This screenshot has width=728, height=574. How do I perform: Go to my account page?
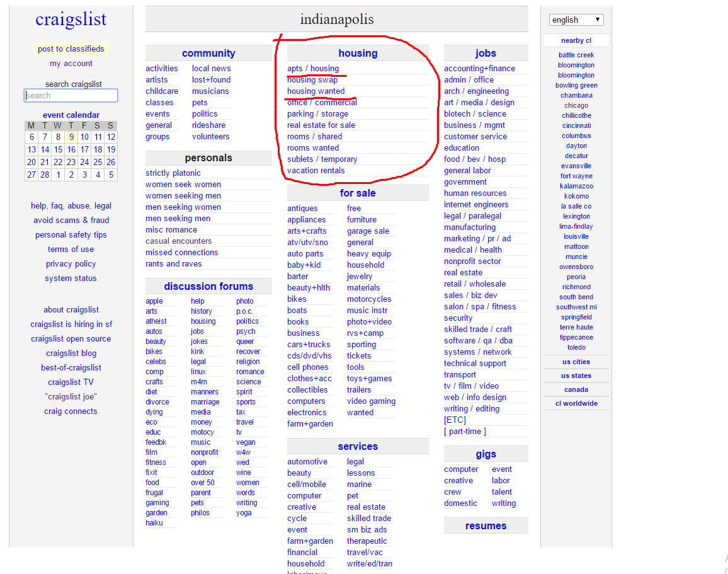pyautogui.click(x=71, y=63)
